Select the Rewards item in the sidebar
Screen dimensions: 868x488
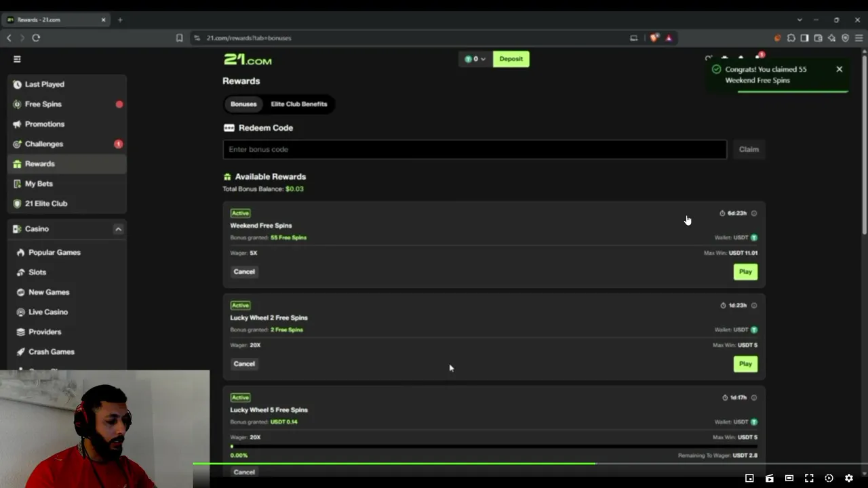coord(66,164)
